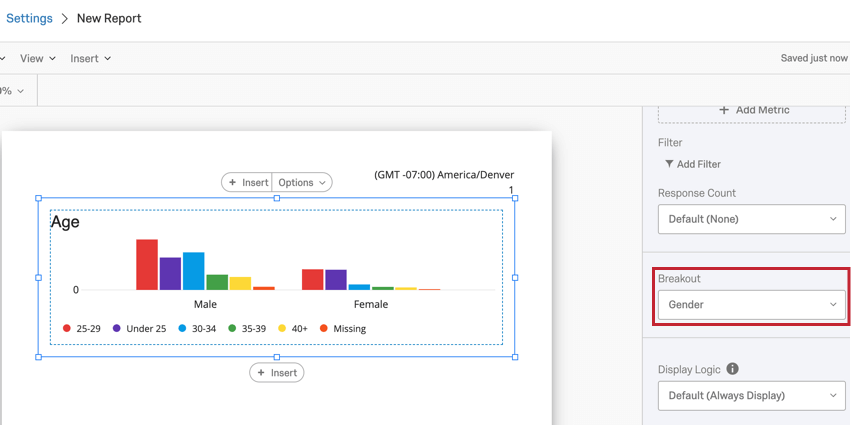This screenshot has height=425, width=851.
Task: Click the Display Logic info icon
Action: pyautogui.click(x=732, y=369)
